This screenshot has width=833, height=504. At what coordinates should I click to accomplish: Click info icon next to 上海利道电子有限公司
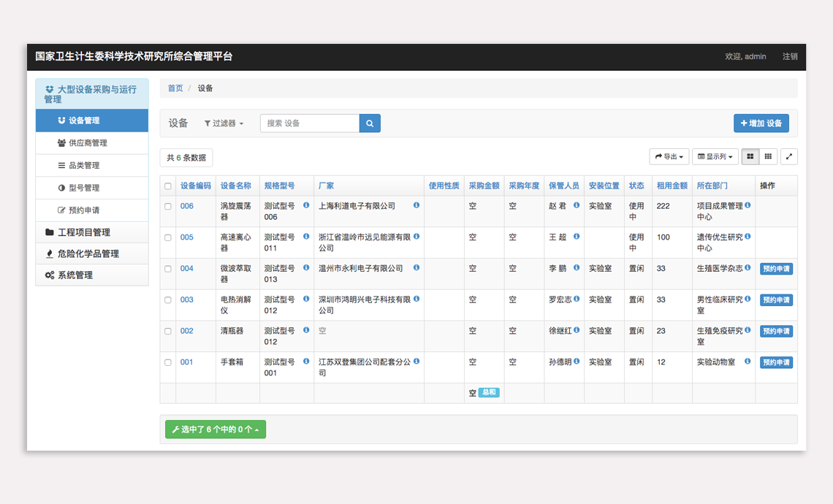click(x=417, y=206)
